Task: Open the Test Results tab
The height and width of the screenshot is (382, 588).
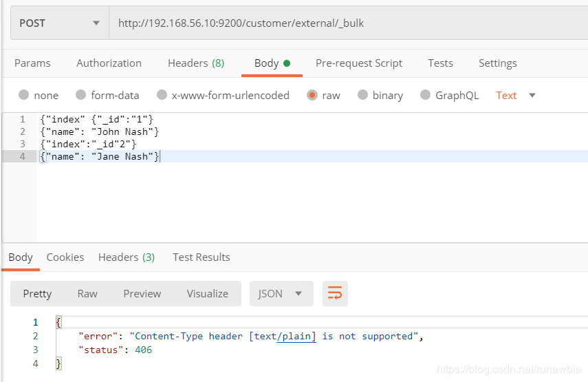Action: point(202,257)
